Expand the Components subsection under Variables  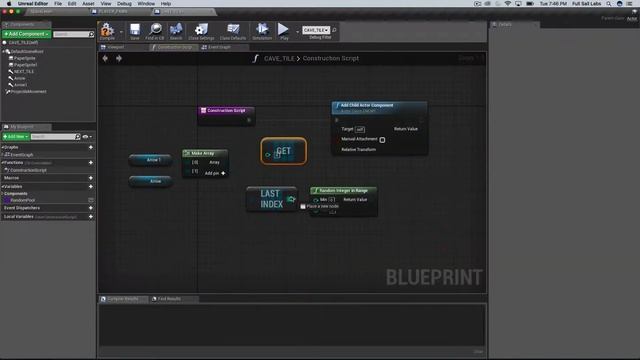(2, 194)
